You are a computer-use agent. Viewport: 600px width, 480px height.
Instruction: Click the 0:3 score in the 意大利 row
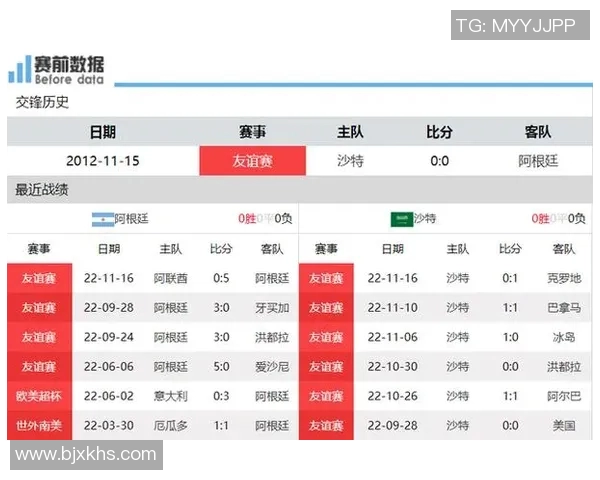[x=221, y=396]
